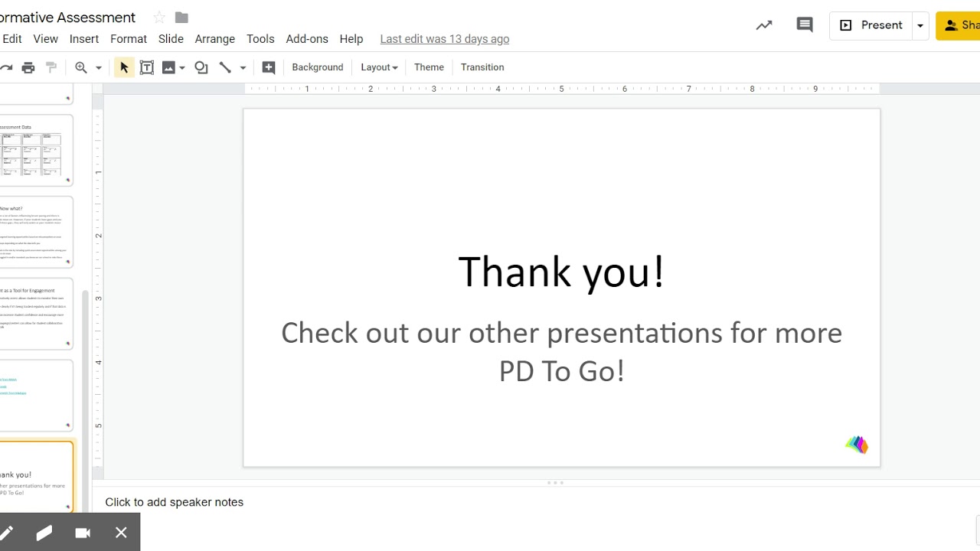Click the Background button
Viewport: 980px width, 551px height.
tap(318, 67)
